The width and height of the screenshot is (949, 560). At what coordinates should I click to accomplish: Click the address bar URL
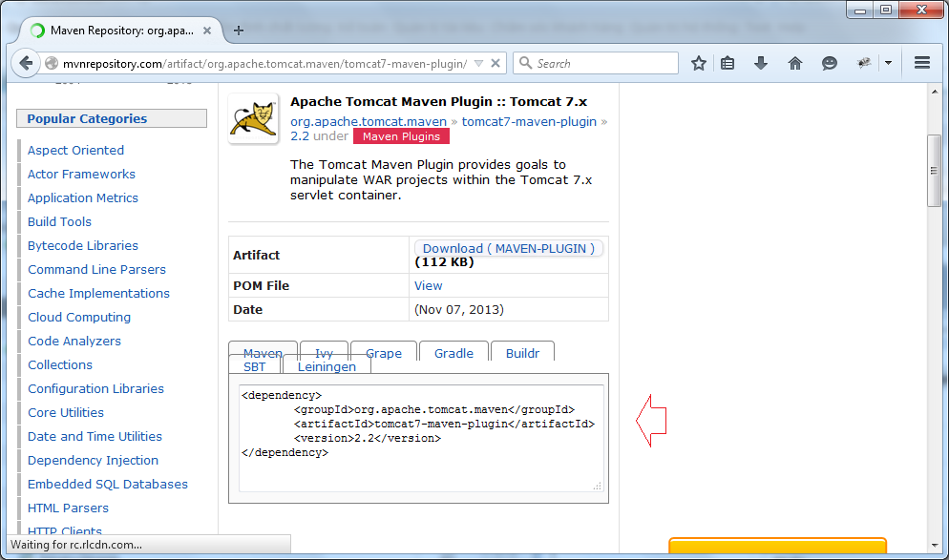click(x=264, y=64)
